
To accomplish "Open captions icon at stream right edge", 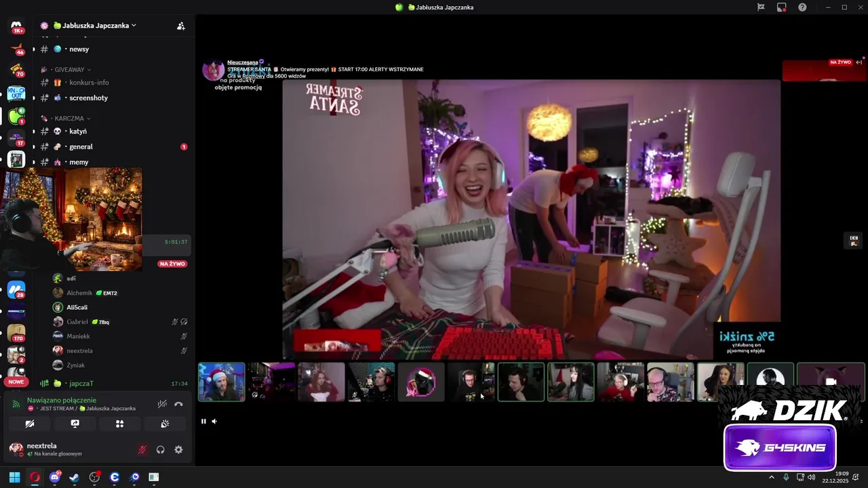I will [854, 241].
